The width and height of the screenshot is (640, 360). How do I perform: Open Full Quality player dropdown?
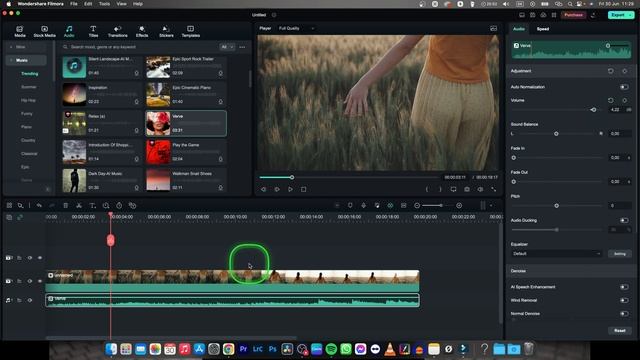296,28
